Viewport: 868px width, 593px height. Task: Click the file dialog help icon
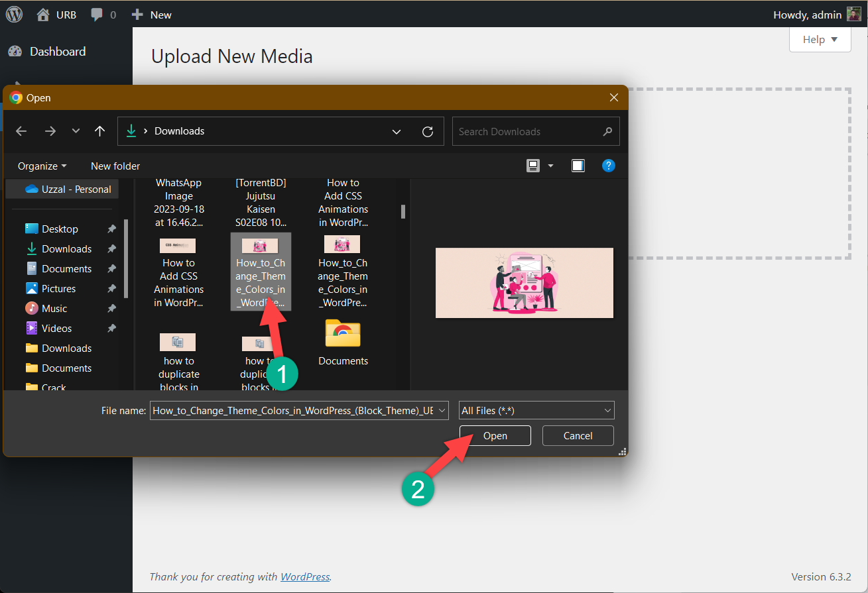(x=608, y=166)
